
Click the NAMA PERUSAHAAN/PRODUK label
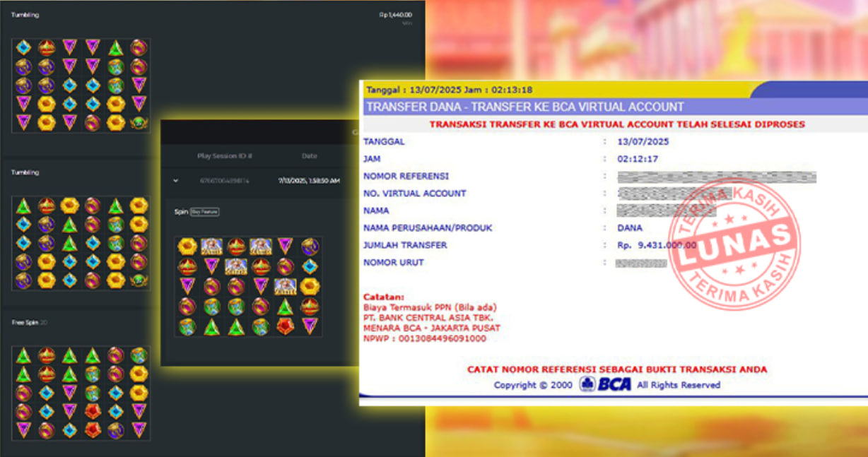(428, 228)
